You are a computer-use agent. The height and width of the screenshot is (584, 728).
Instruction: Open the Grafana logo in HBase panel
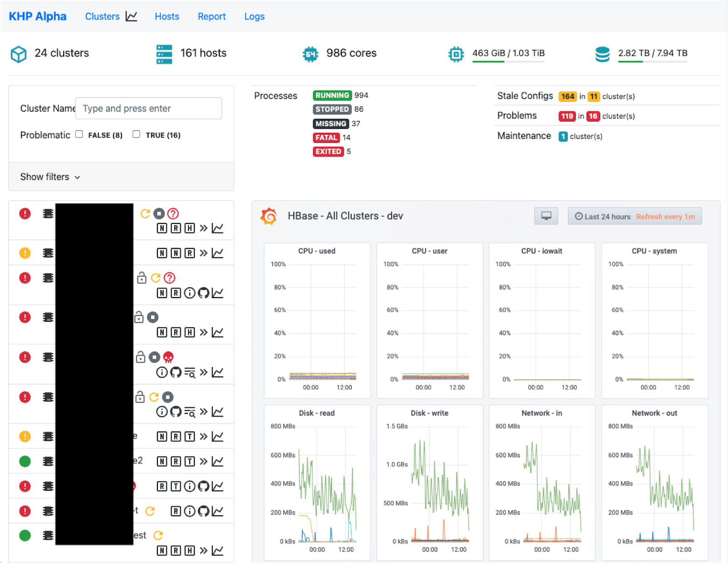pos(269,216)
